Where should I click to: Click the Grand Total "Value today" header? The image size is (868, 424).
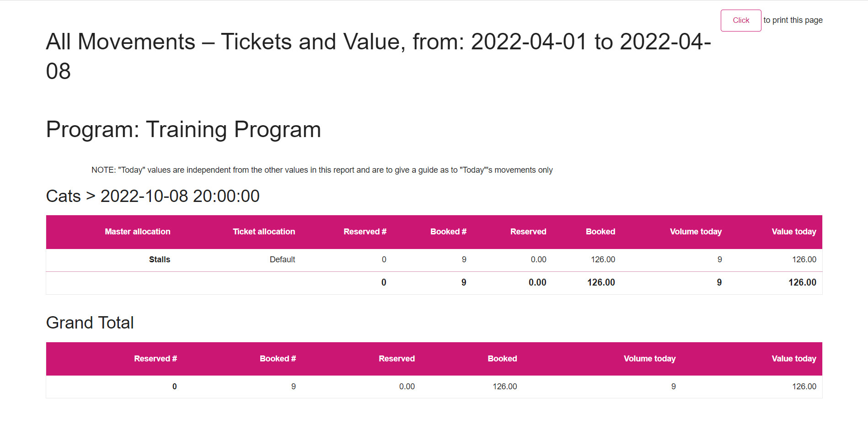coord(793,359)
